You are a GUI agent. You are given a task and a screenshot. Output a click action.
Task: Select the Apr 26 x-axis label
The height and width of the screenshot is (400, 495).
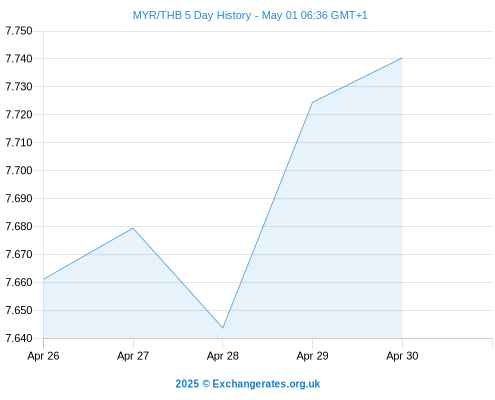(x=43, y=356)
